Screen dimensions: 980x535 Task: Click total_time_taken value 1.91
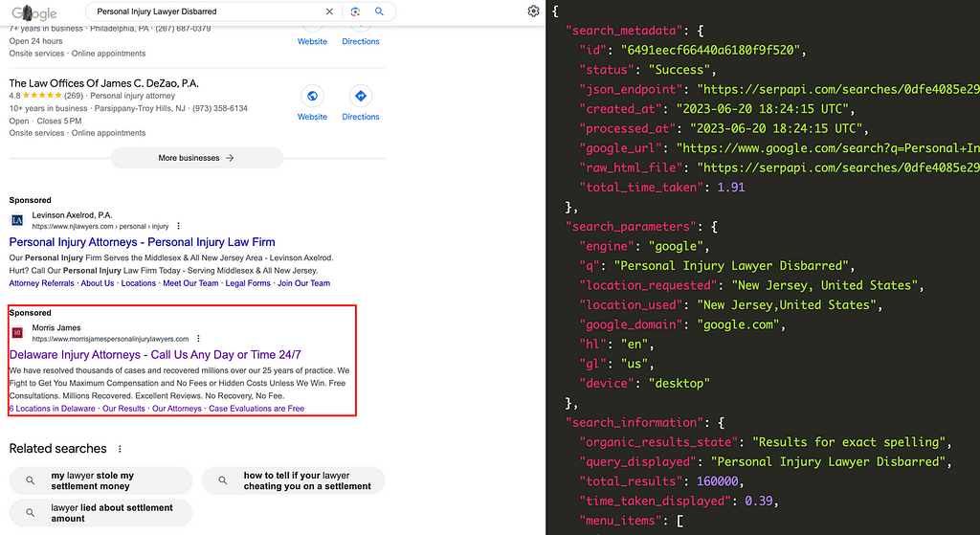pyautogui.click(x=730, y=188)
